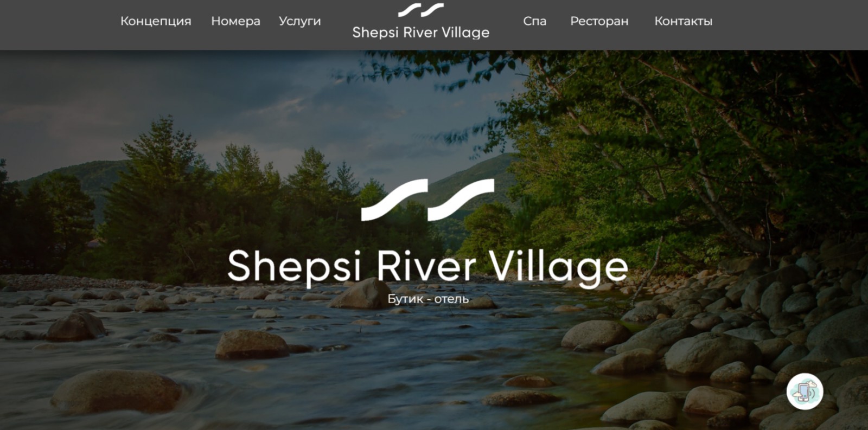Click the word River in the hero title
The height and width of the screenshot is (430, 868).
[x=426, y=266]
